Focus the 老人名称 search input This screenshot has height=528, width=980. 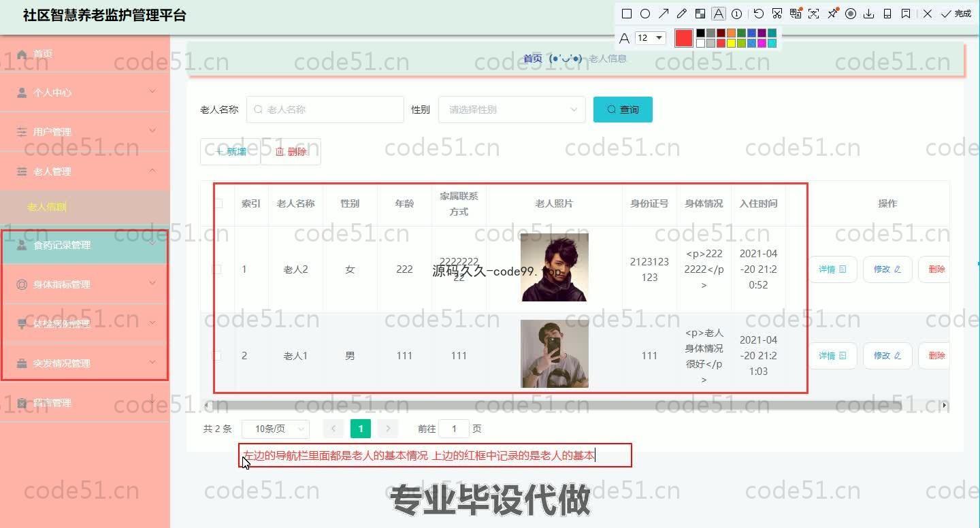325,110
